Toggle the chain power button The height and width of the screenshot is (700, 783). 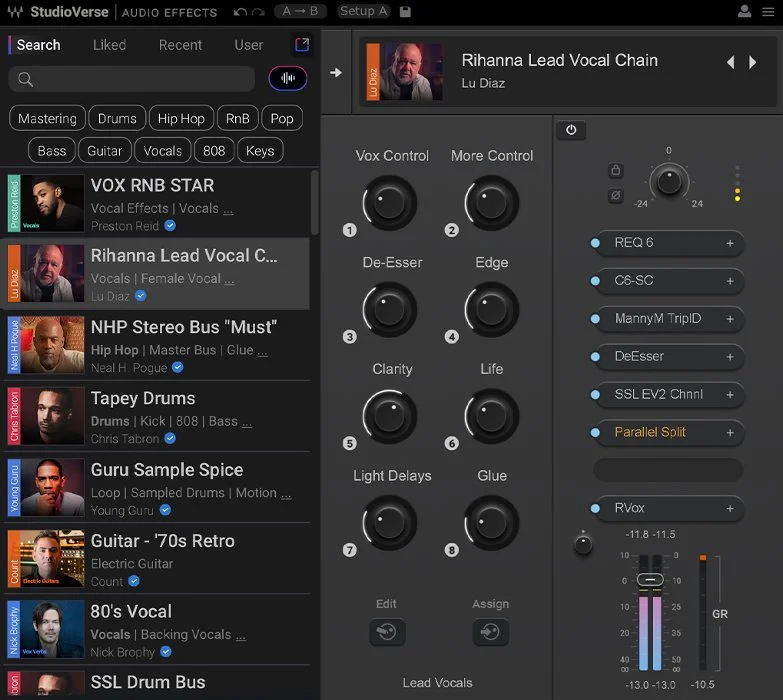pos(571,130)
